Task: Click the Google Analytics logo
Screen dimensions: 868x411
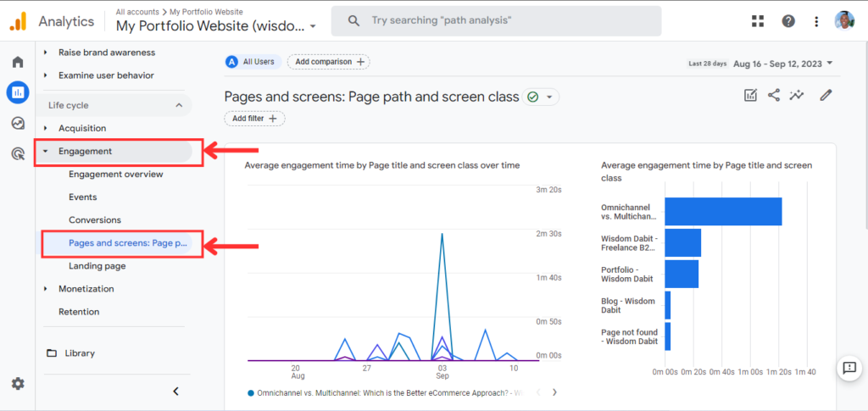Action: (19, 21)
